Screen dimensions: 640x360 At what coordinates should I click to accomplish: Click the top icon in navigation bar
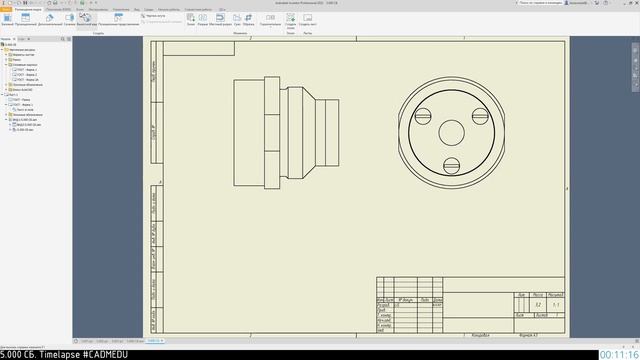(636, 49)
